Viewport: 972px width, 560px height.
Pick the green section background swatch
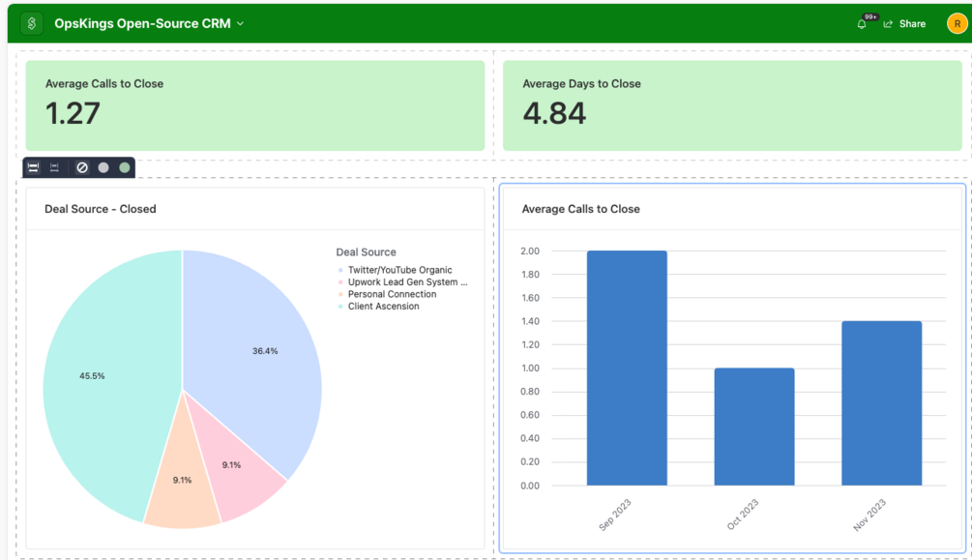[125, 167]
